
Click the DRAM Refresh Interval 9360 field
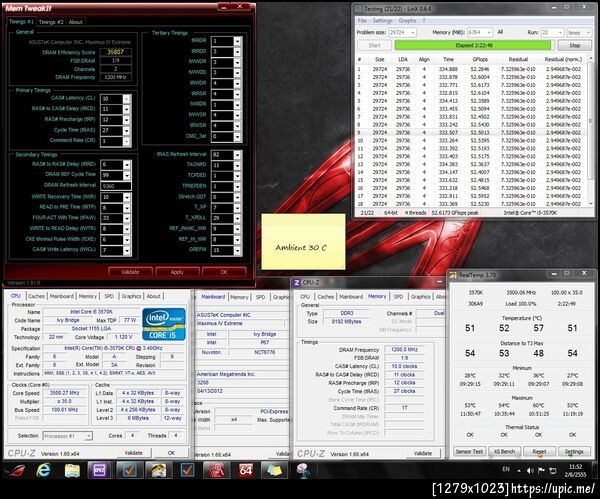(x=116, y=186)
